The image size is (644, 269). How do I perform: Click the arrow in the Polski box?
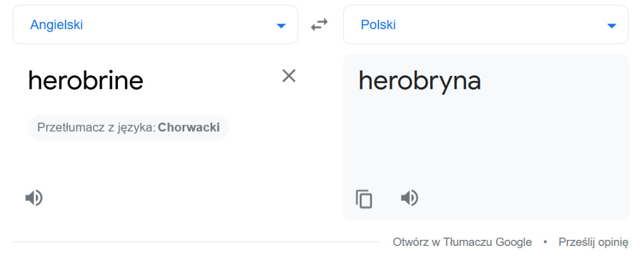611,26
